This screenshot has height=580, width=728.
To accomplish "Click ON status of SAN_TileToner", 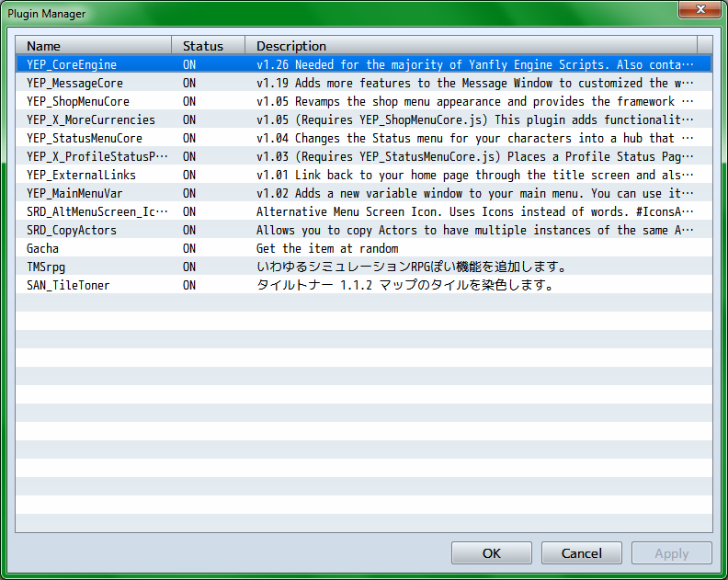I will click(189, 285).
